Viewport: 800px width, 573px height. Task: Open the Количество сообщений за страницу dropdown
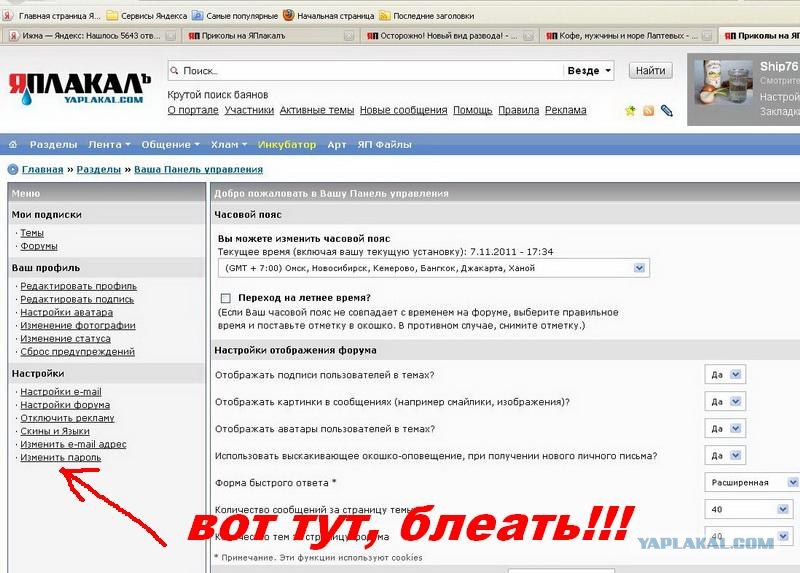coord(749,509)
